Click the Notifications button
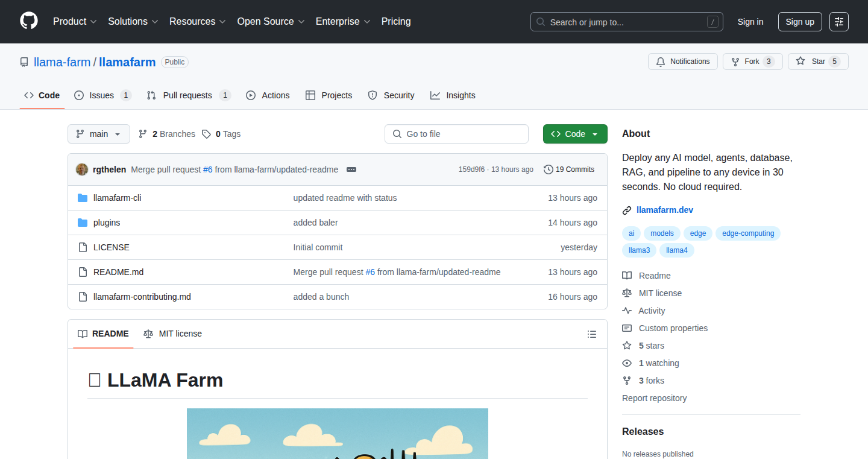Viewport: 868px width, 459px height. tap(683, 62)
